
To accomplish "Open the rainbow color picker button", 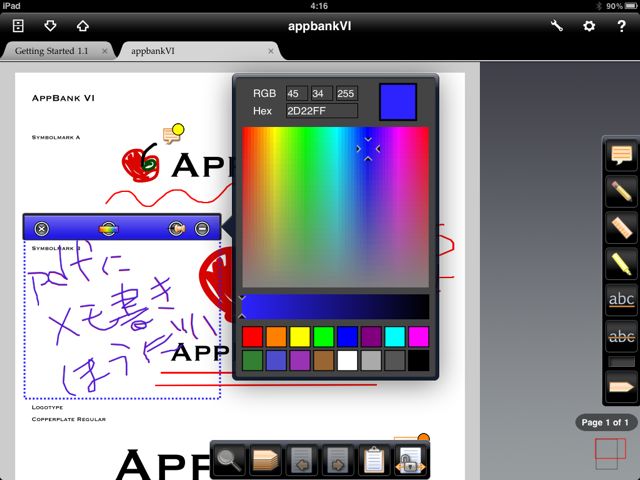I will pyautogui.click(x=109, y=229).
